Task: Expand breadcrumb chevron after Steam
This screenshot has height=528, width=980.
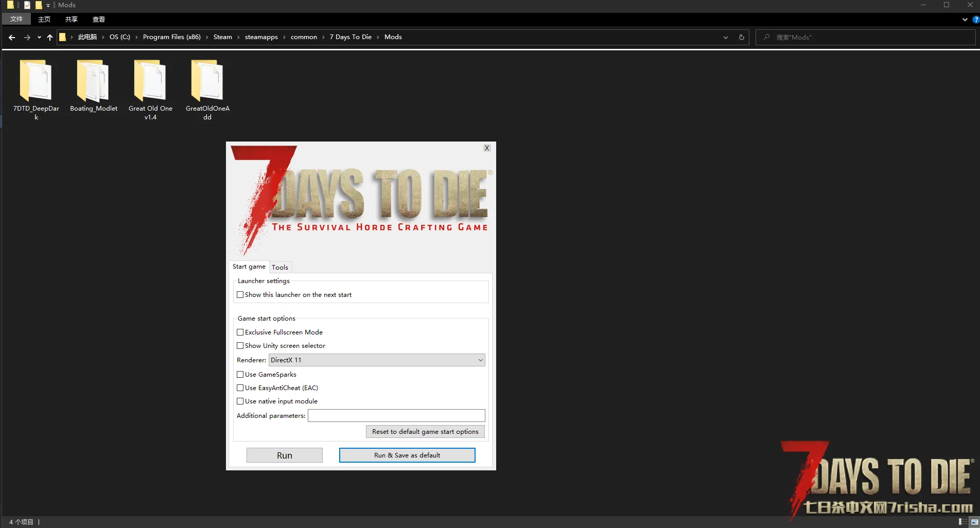Action: (x=239, y=37)
